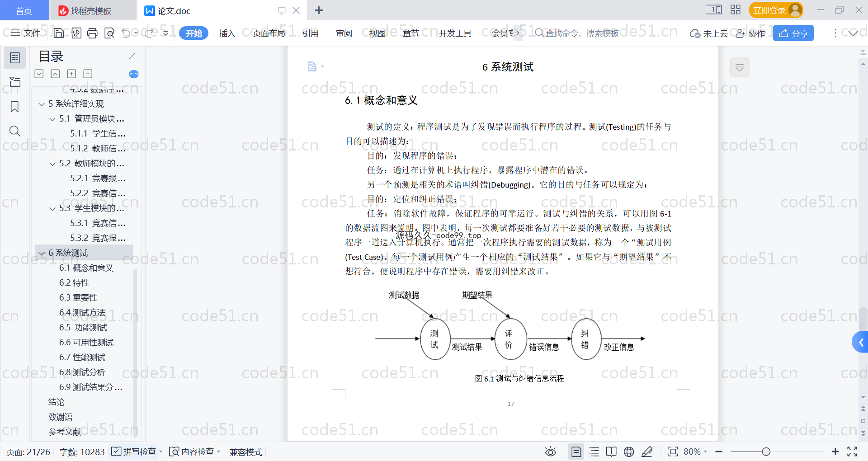Click the 分享 share button
The image size is (868, 461).
click(x=793, y=33)
